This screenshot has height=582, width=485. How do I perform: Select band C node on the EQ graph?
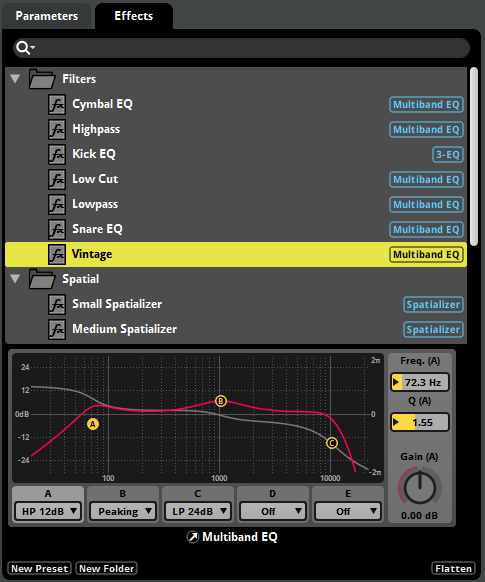tap(332, 443)
